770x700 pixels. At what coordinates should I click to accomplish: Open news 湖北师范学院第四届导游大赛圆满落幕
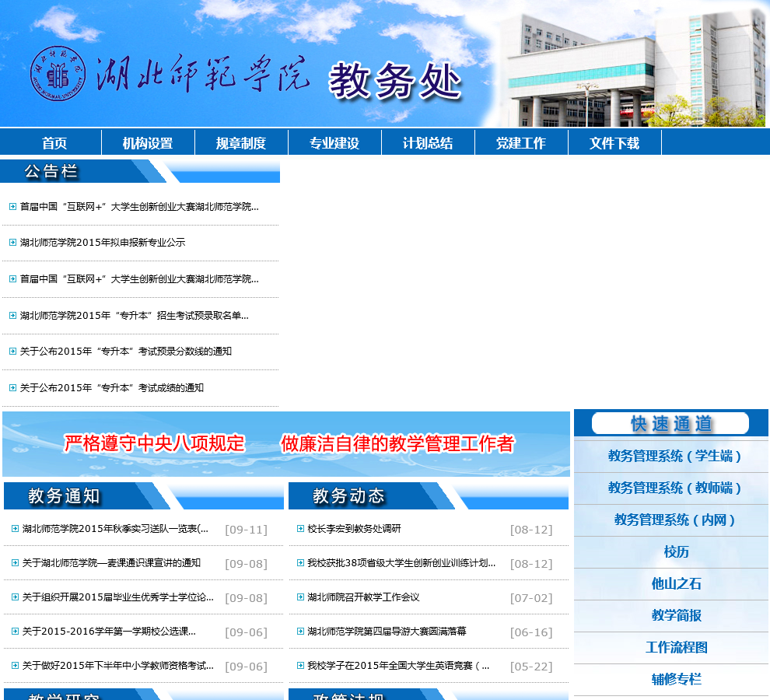pyautogui.click(x=387, y=632)
